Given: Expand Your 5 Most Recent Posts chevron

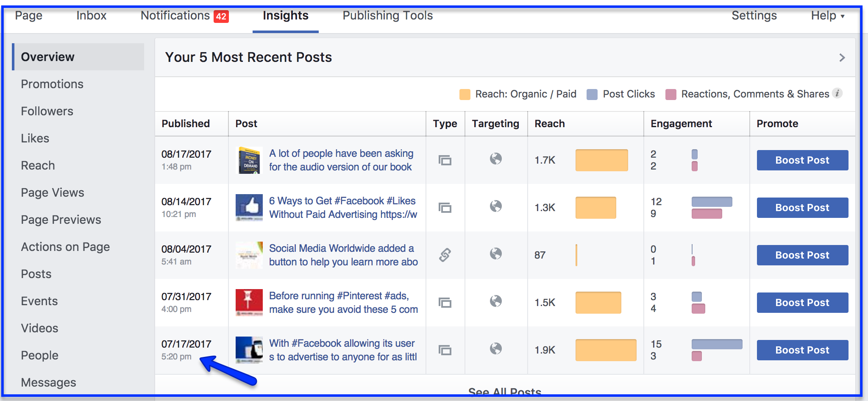Looking at the screenshot, I should (842, 58).
